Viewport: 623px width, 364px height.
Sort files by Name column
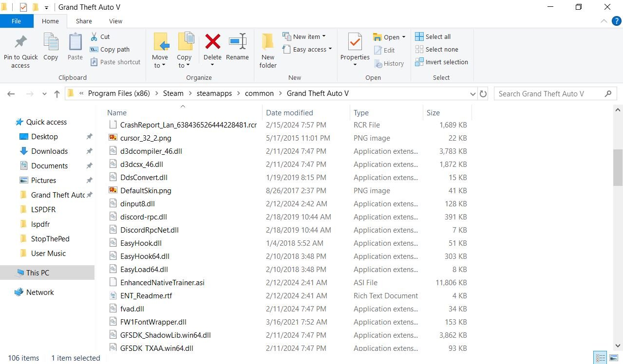tap(117, 112)
